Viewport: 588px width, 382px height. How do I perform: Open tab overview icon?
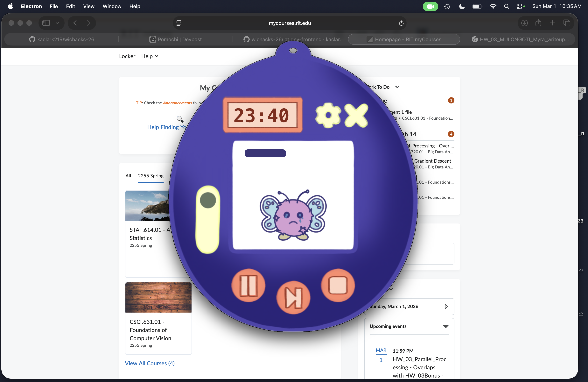[x=567, y=23]
